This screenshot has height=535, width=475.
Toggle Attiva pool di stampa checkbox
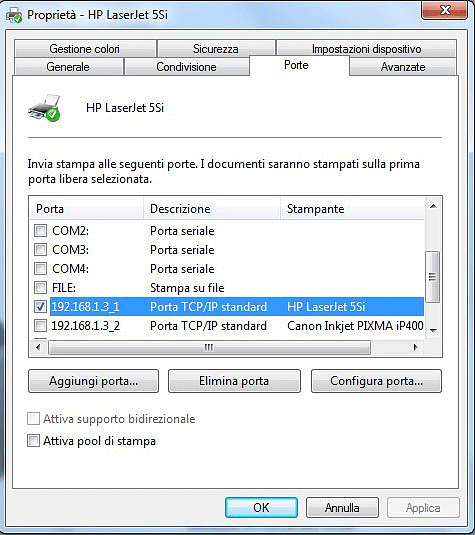pos(33,440)
